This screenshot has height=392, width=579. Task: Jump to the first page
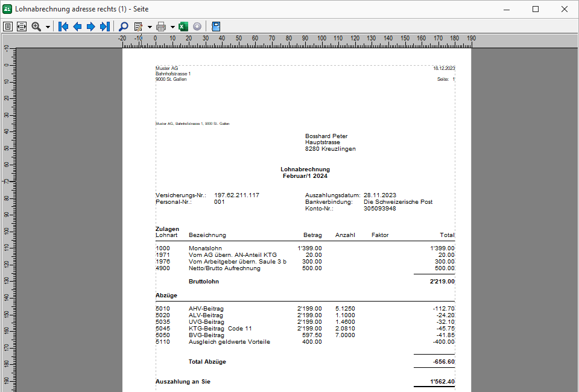point(63,26)
